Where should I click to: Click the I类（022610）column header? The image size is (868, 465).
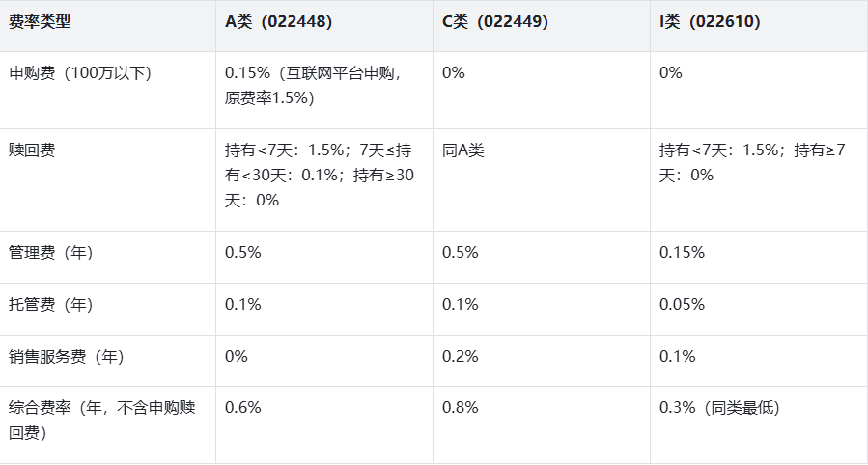pyautogui.click(x=710, y=22)
